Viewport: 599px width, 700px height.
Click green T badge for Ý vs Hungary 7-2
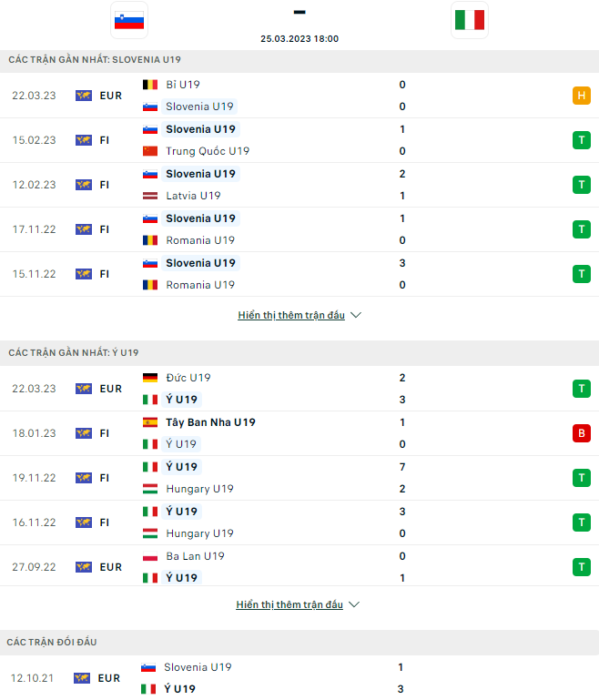pyautogui.click(x=581, y=478)
